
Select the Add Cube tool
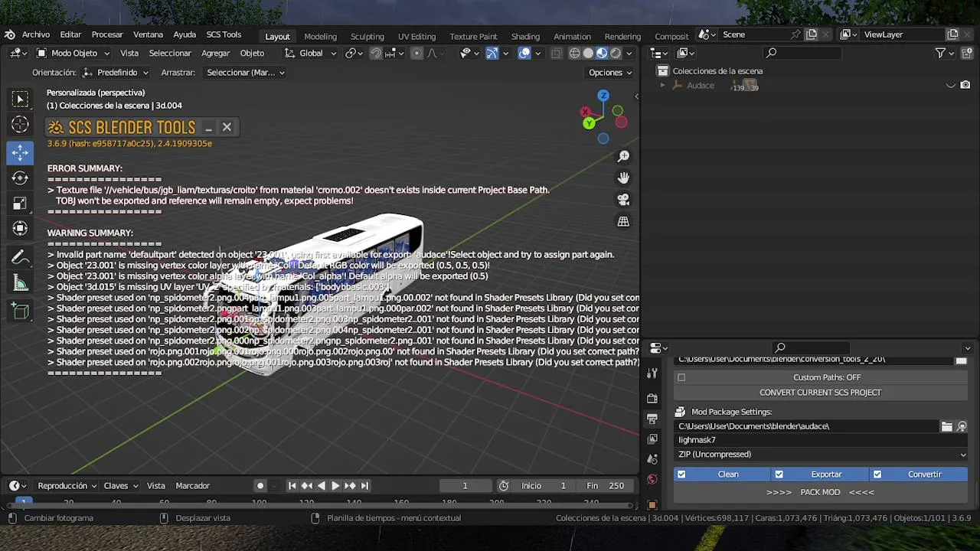pos(20,311)
